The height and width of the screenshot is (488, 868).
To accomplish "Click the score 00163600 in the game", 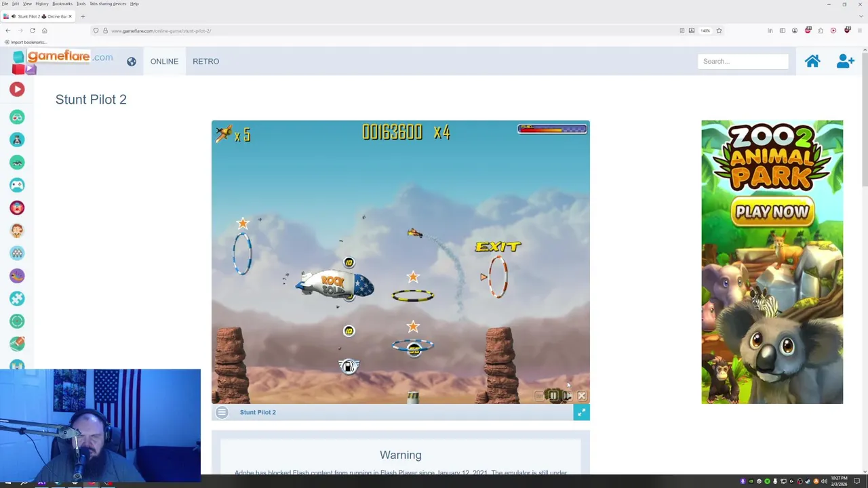I will click(392, 132).
